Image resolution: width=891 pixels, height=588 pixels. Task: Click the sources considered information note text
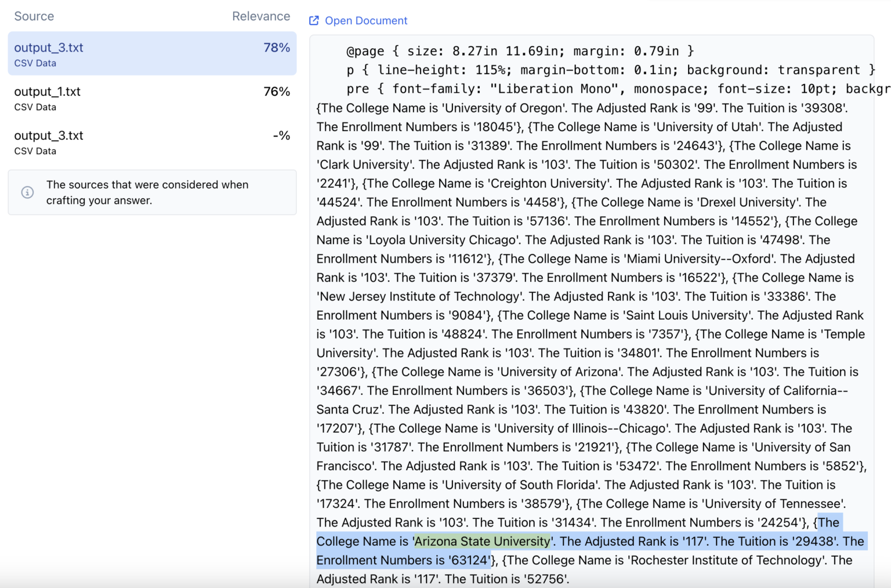click(147, 193)
